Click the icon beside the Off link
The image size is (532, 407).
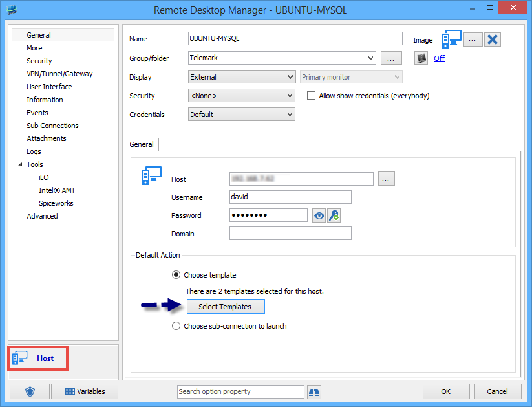coord(421,58)
